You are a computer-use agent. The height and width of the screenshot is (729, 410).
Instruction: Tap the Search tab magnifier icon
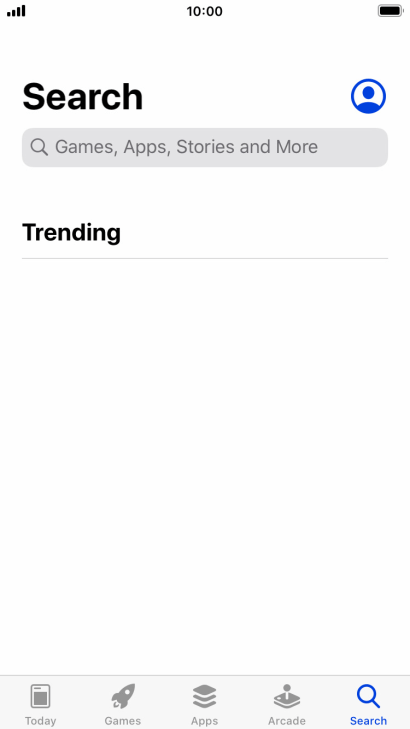click(368, 696)
